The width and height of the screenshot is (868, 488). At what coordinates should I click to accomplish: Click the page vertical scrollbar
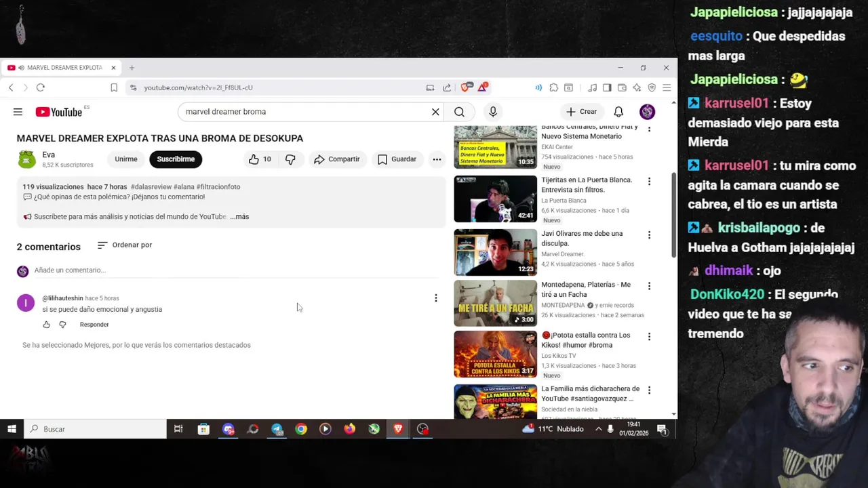pyautogui.click(x=673, y=214)
